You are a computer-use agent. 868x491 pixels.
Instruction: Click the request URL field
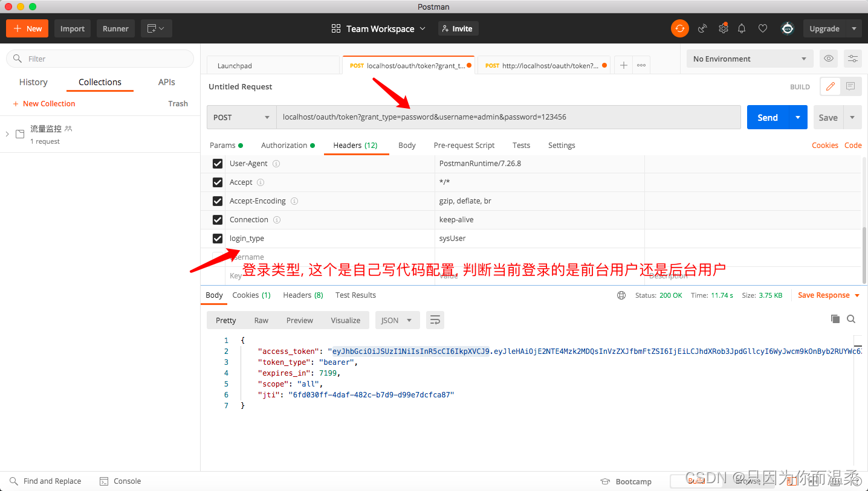[508, 117]
